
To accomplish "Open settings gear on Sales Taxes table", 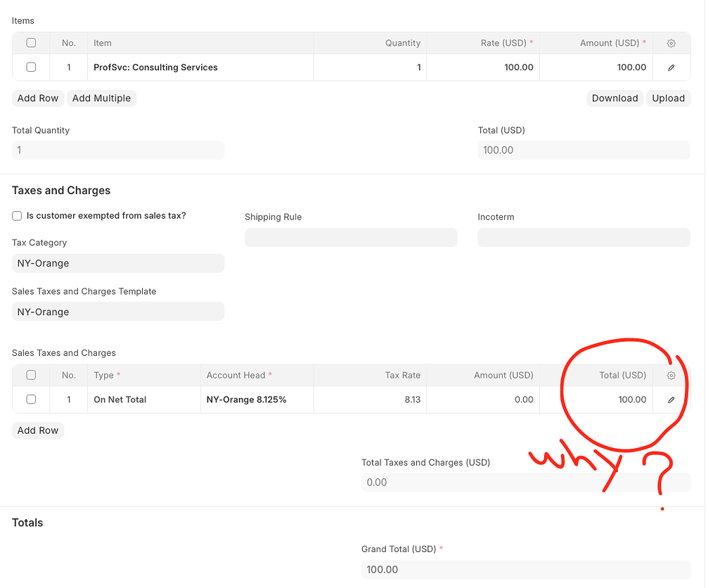I will [x=671, y=375].
